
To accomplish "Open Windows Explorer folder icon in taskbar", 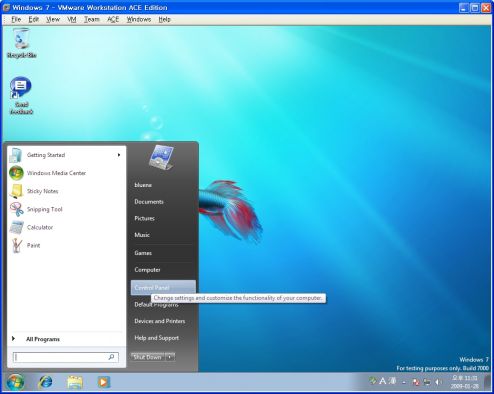I will click(75, 382).
